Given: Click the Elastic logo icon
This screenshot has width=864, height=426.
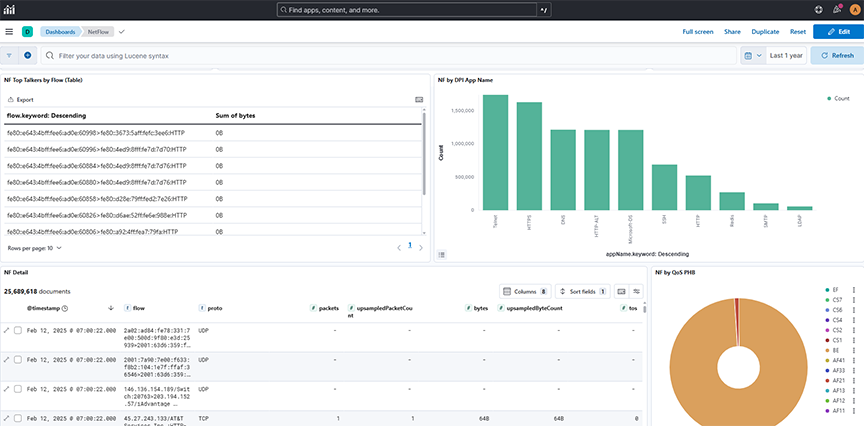Looking at the screenshot, I should click(9, 9).
